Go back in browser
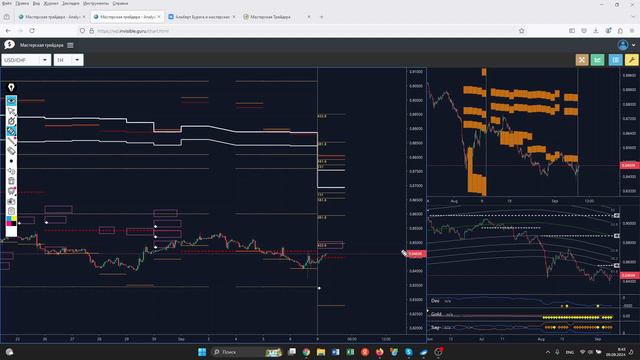Screen dimensions: 640x360 click(x=8, y=31)
